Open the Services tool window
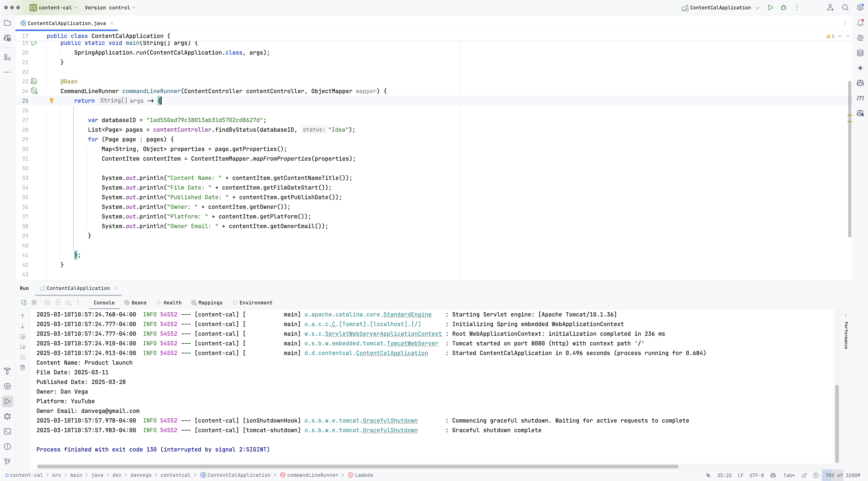The height and width of the screenshot is (481, 868). pos(7,386)
